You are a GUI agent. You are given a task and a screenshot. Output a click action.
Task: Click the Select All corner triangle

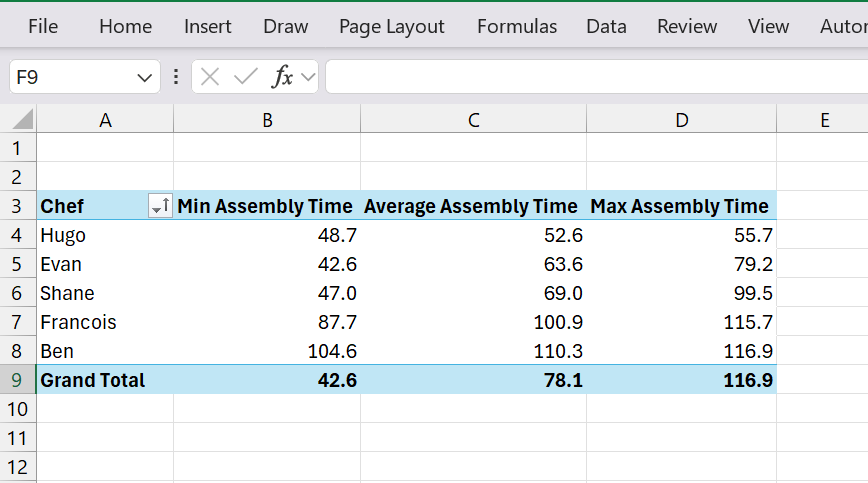21,121
